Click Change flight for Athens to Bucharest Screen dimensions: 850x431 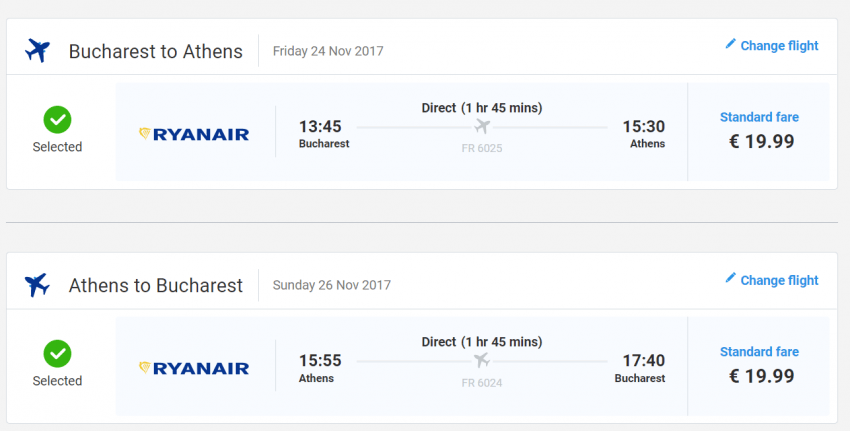[779, 280]
